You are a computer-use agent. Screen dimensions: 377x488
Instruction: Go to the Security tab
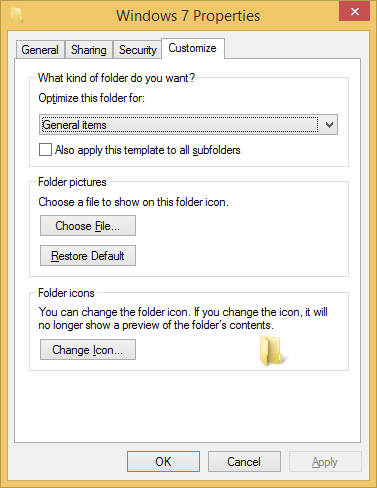pos(138,50)
